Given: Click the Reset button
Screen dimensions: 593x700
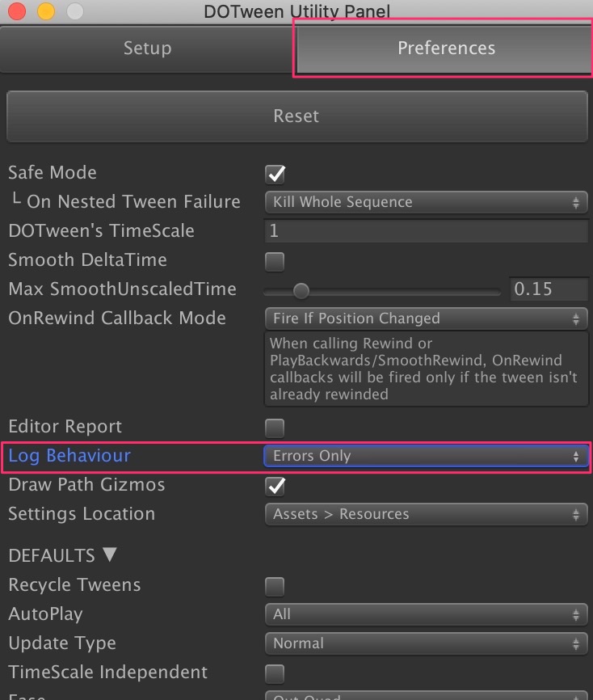Looking at the screenshot, I should (296, 116).
